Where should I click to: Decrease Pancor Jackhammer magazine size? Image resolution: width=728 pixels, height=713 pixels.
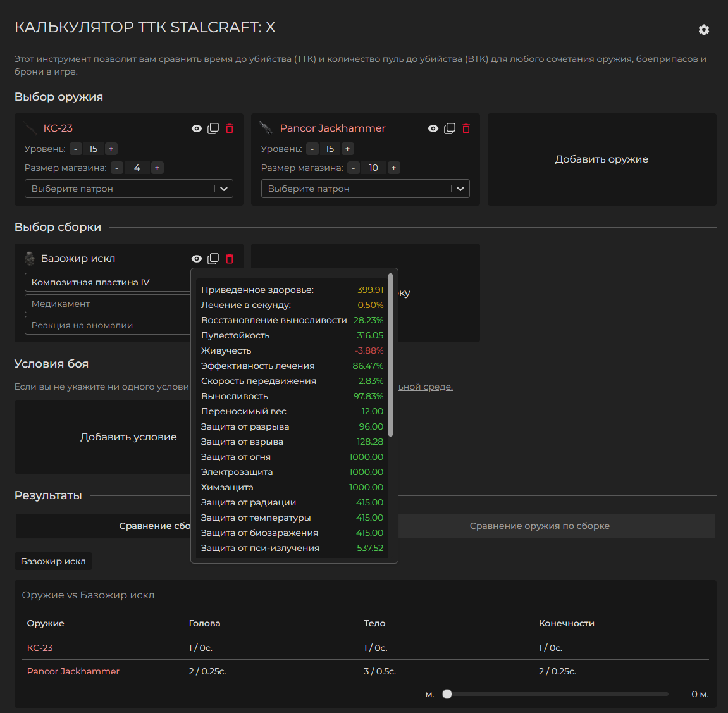point(354,168)
